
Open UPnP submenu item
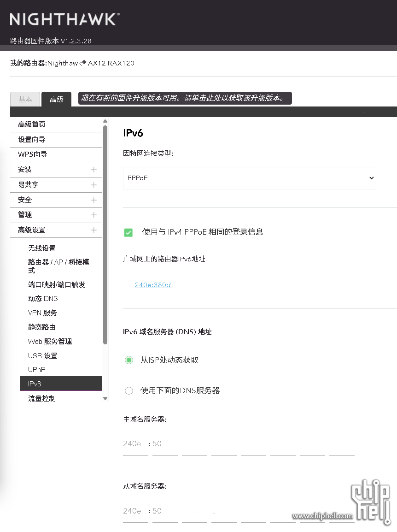(x=37, y=369)
